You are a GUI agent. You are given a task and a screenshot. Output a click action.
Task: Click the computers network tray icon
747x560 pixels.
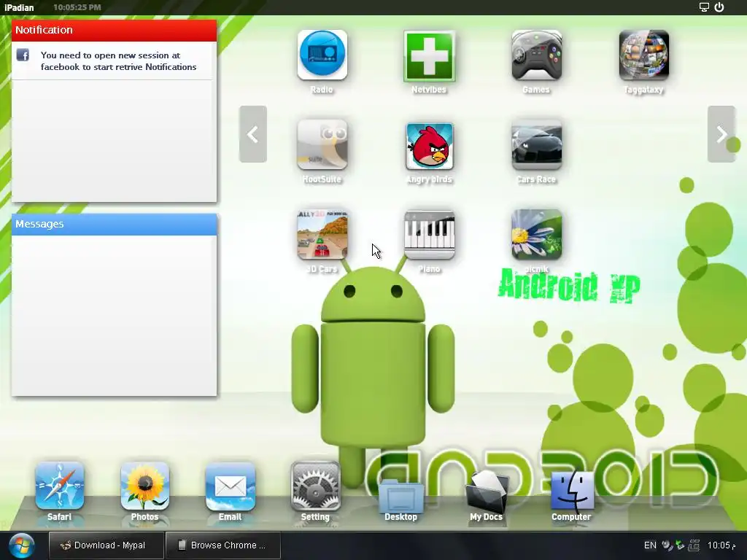694,545
